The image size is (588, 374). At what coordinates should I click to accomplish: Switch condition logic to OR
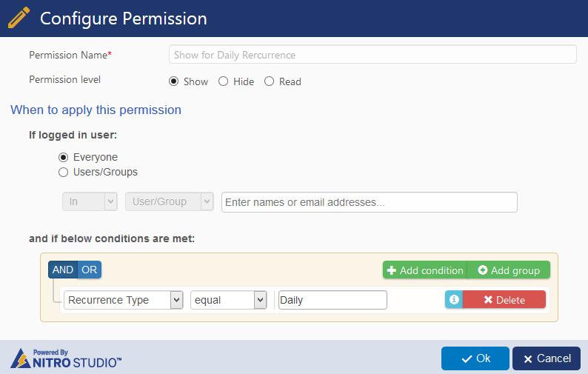click(x=90, y=270)
